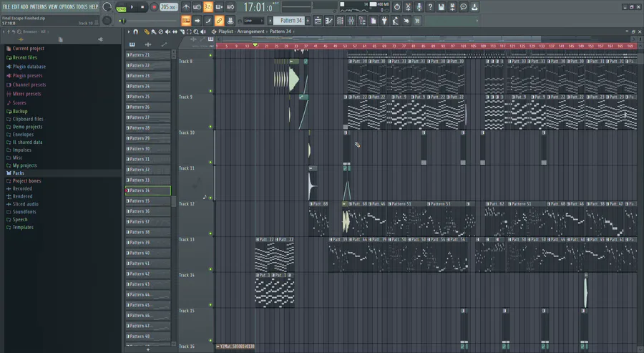Open the shopping cart content library icon
This screenshot has width=644, height=353.
coord(417,21)
